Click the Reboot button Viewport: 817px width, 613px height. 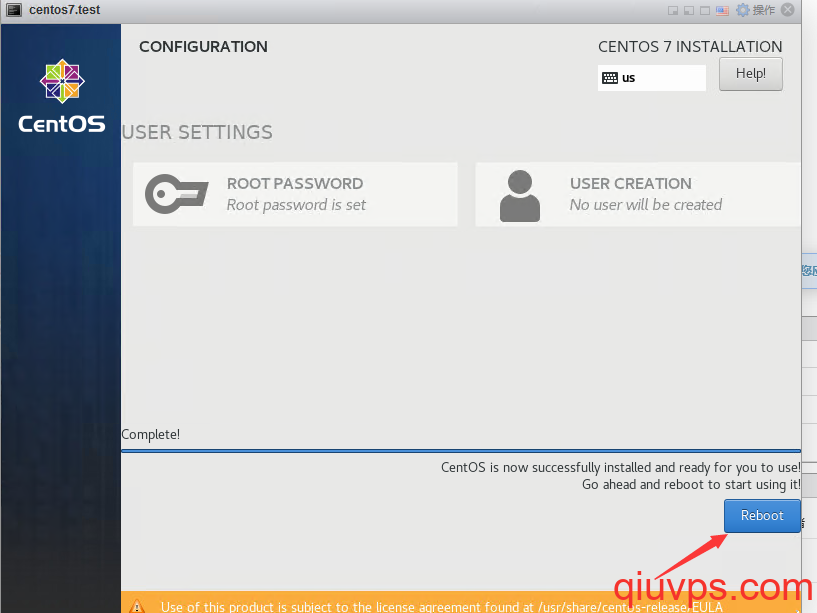[x=762, y=516]
